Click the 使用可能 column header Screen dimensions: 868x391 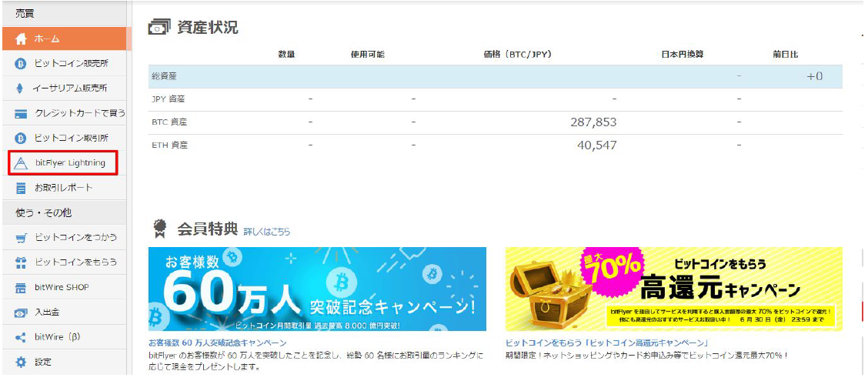coord(368,55)
